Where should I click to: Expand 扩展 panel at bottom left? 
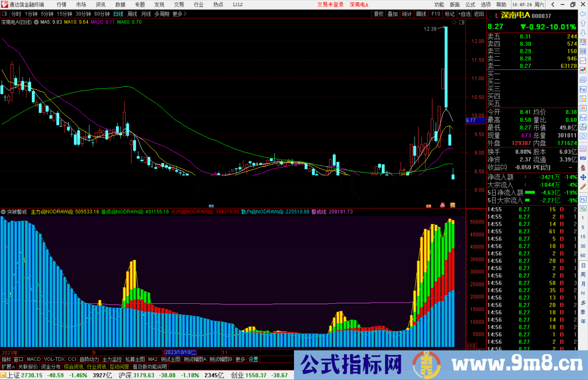tap(8, 367)
